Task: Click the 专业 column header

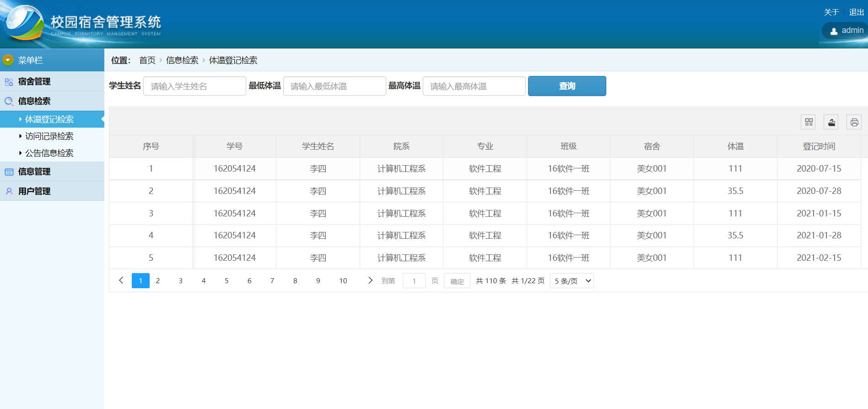Action: [x=485, y=146]
